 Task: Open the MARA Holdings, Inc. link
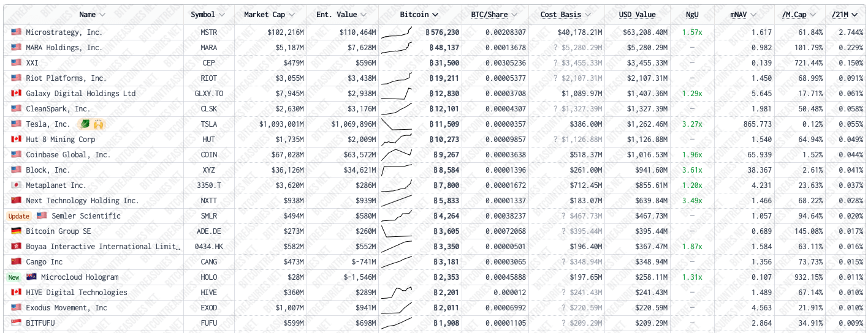(64, 48)
